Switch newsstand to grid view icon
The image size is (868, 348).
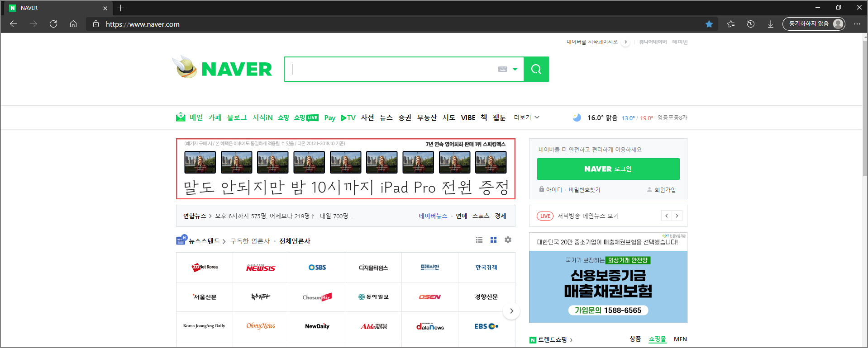pyautogui.click(x=494, y=240)
